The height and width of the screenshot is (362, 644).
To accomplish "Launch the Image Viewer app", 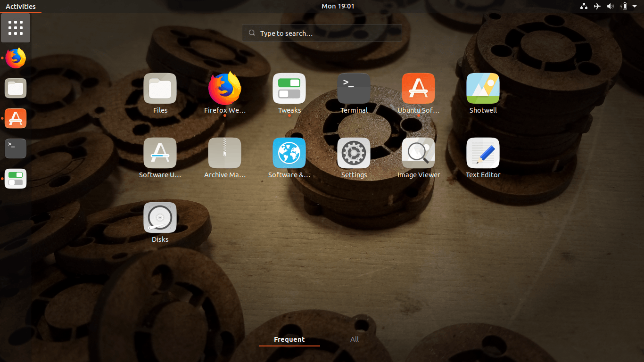I will pos(418,153).
